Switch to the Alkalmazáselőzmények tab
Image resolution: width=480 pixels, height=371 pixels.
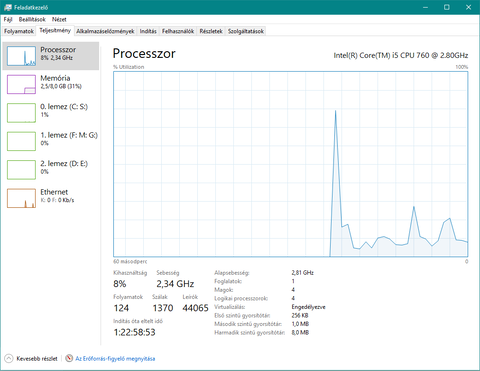pos(105,31)
